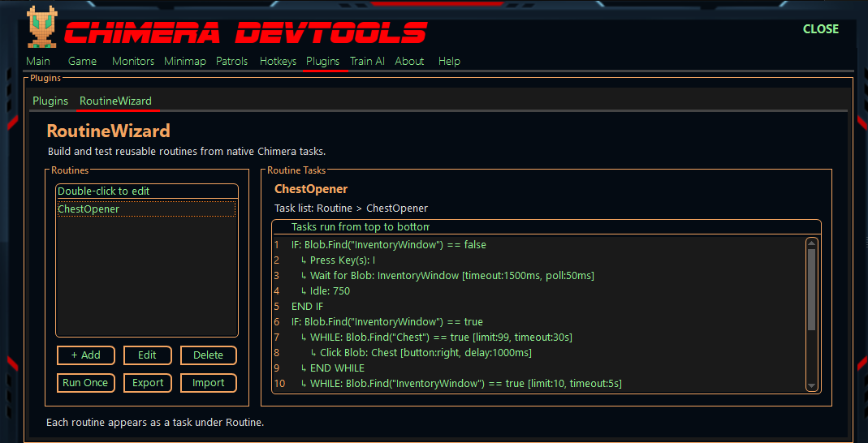
Task: Select task 8 Click Blob: Chest
Action: (x=539, y=352)
